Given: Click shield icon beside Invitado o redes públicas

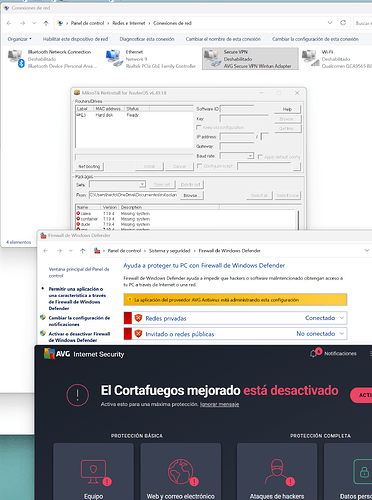Looking at the screenshot, I should (138, 334).
